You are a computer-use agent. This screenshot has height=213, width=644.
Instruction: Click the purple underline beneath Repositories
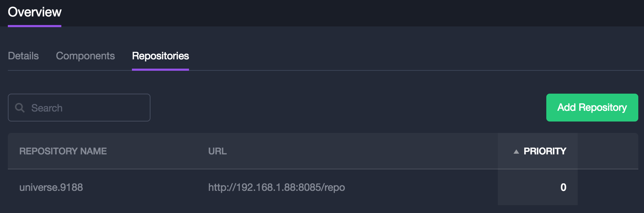point(160,69)
